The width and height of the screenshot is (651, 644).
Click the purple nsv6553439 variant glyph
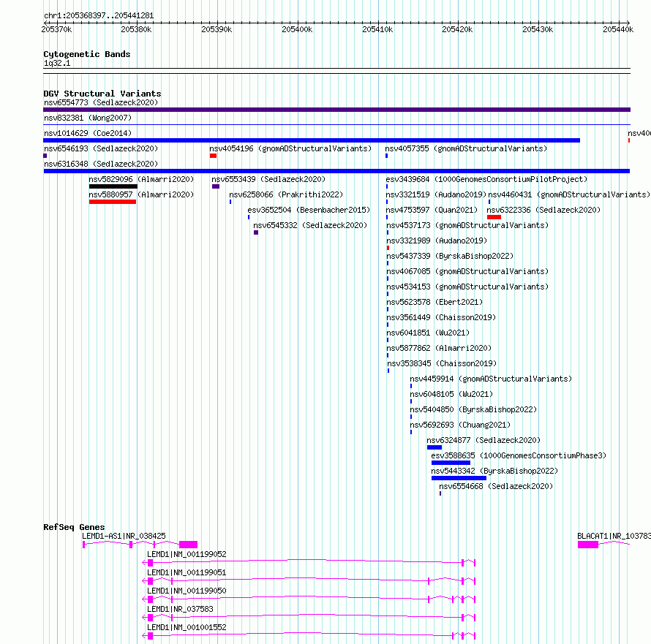(216, 186)
